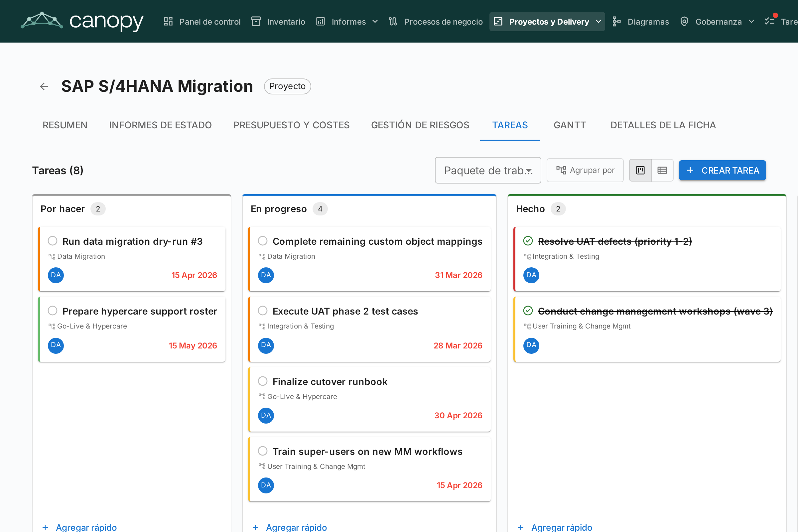
Task: Check off Execute UAT phase 2 test cases
Action: click(x=263, y=311)
